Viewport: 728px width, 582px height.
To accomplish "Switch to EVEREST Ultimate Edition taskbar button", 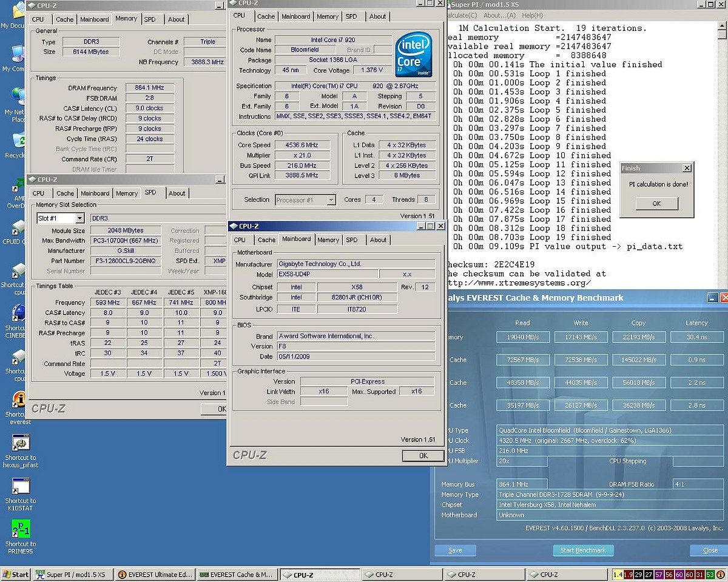I will pos(155,575).
